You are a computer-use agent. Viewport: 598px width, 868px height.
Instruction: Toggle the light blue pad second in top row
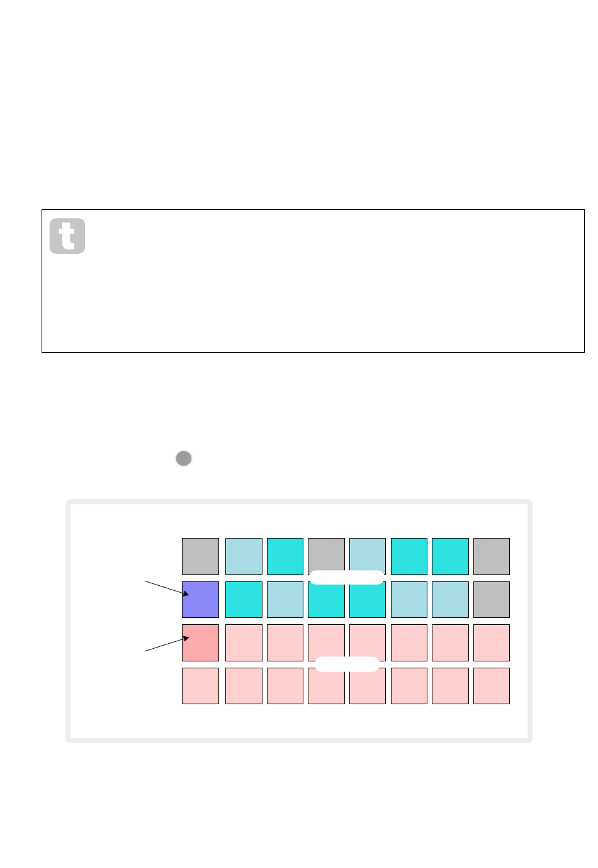(244, 556)
